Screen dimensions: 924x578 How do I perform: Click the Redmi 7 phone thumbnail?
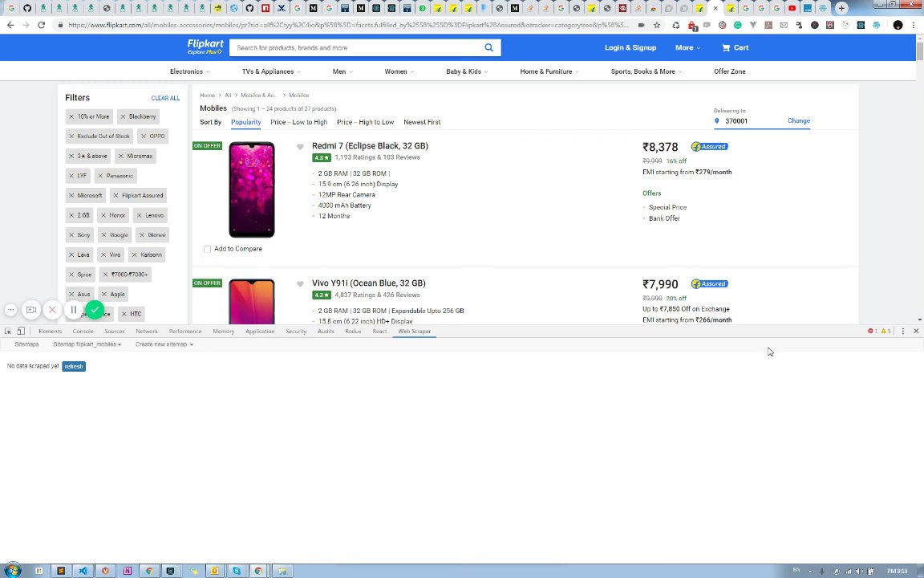coord(252,190)
